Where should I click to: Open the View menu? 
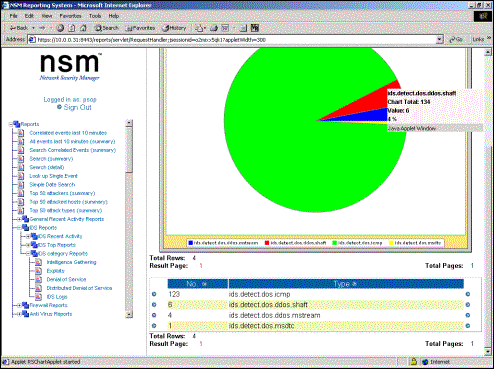(x=47, y=16)
